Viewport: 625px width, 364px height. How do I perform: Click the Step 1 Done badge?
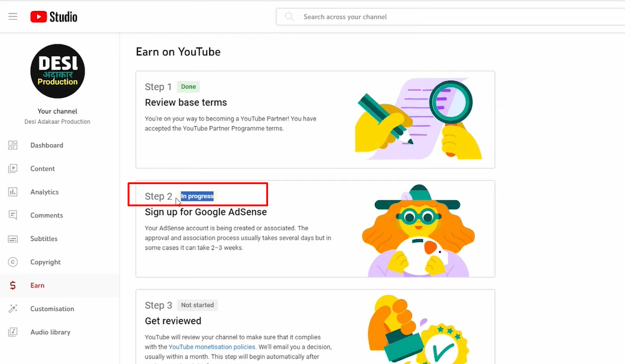[189, 87]
